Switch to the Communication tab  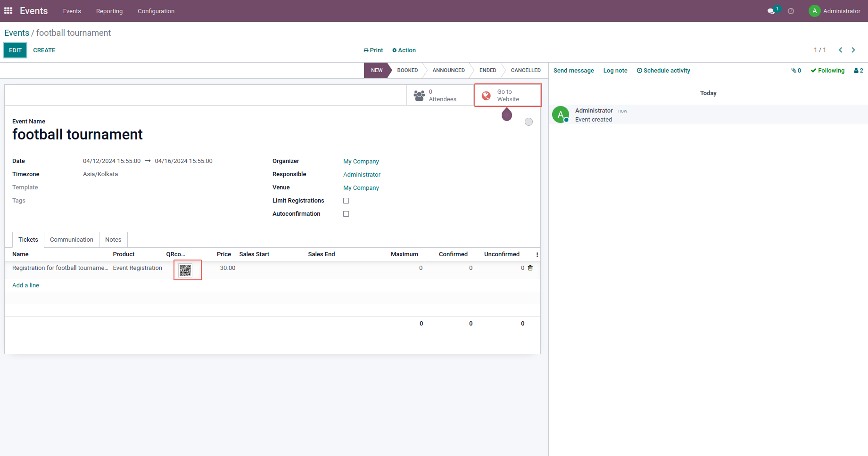(x=72, y=240)
